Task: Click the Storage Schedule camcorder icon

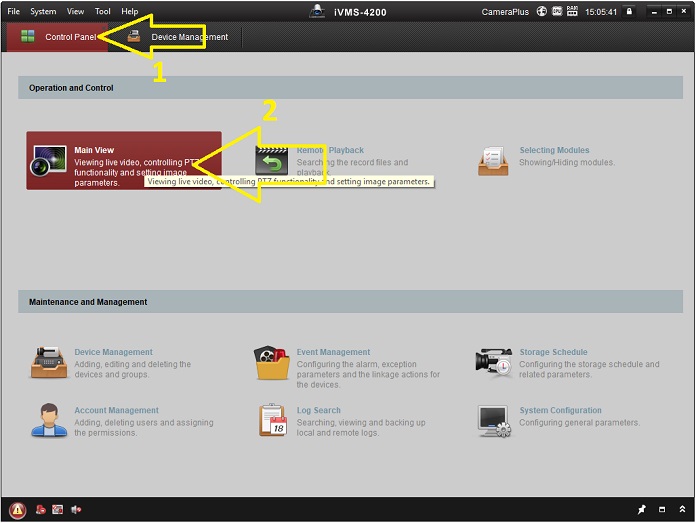Action: [x=494, y=362]
